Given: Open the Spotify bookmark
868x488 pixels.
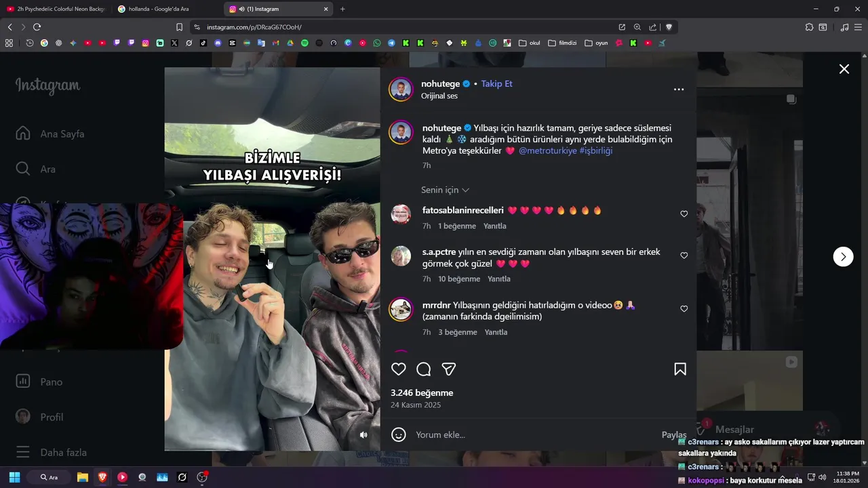Looking at the screenshot, I should pyautogui.click(x=304, y=43).
